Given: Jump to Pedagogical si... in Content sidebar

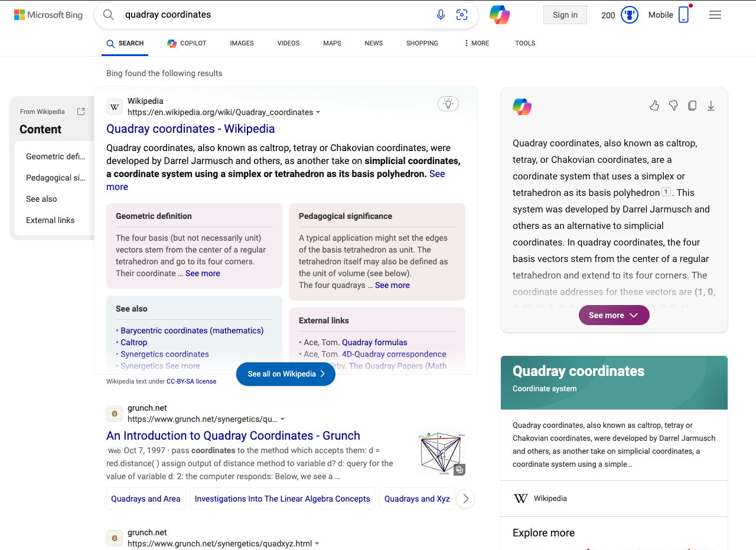Looking at the screenshot, I should 56,178.
